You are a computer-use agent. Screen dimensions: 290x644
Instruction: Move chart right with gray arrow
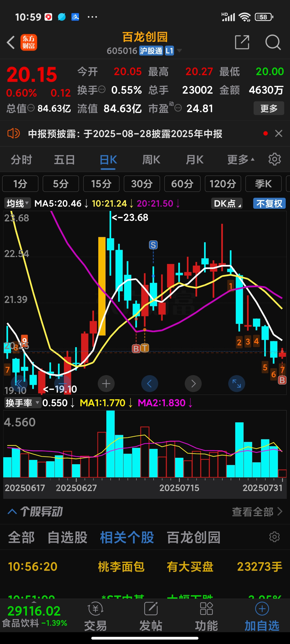click(x=193, y=383)
